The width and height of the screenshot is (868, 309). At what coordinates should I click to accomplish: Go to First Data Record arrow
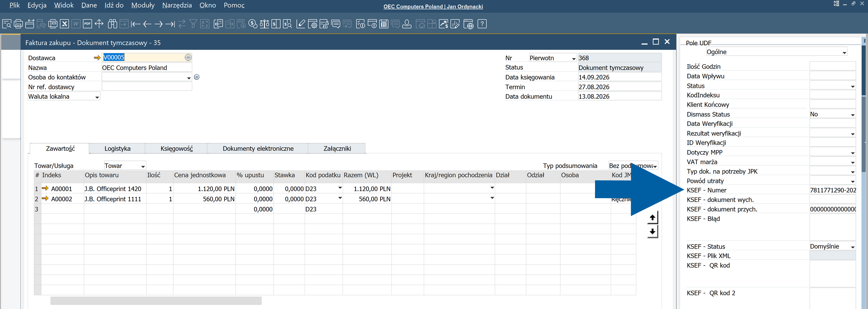click(x=136, y=24)
